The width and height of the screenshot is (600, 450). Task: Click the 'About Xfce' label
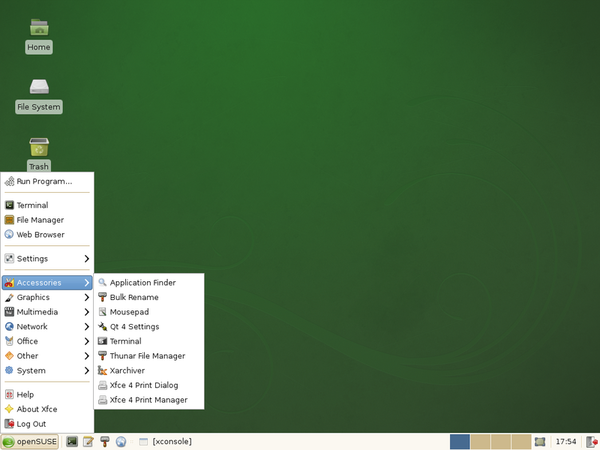tap(37, 409)
